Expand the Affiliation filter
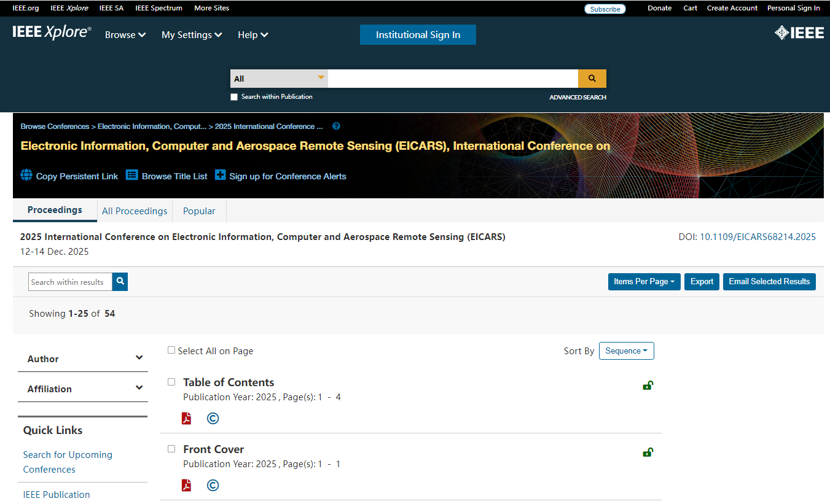 pyautogui.click(x=83, y=389)
